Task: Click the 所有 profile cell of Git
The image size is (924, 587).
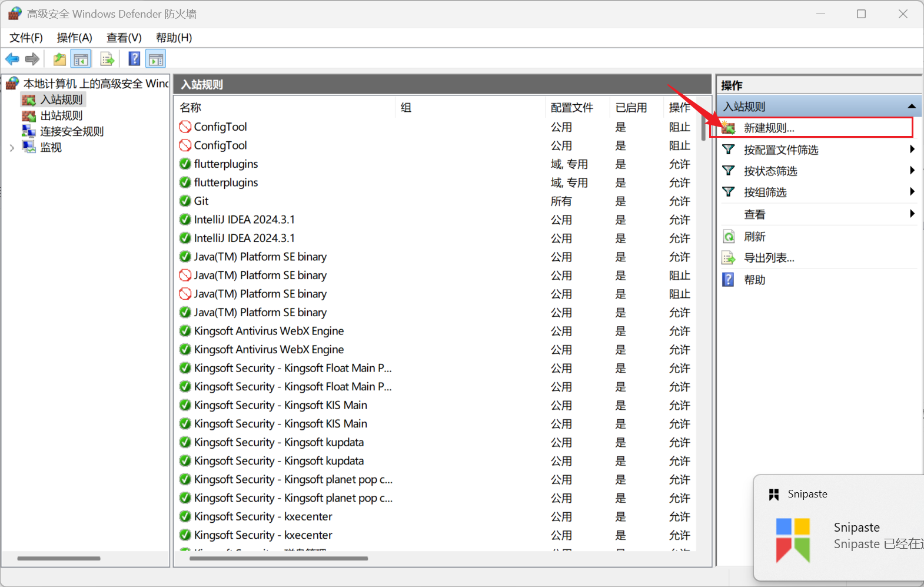Action: pyautogui.click(x=561, y=201)
